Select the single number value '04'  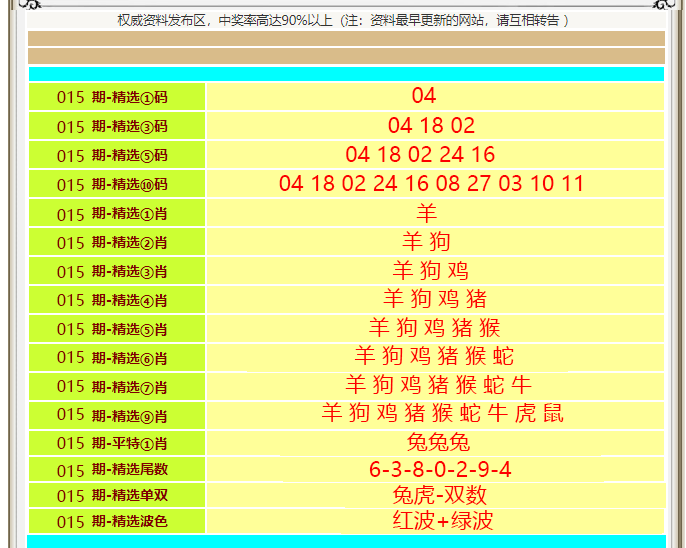tap(424, 96)
